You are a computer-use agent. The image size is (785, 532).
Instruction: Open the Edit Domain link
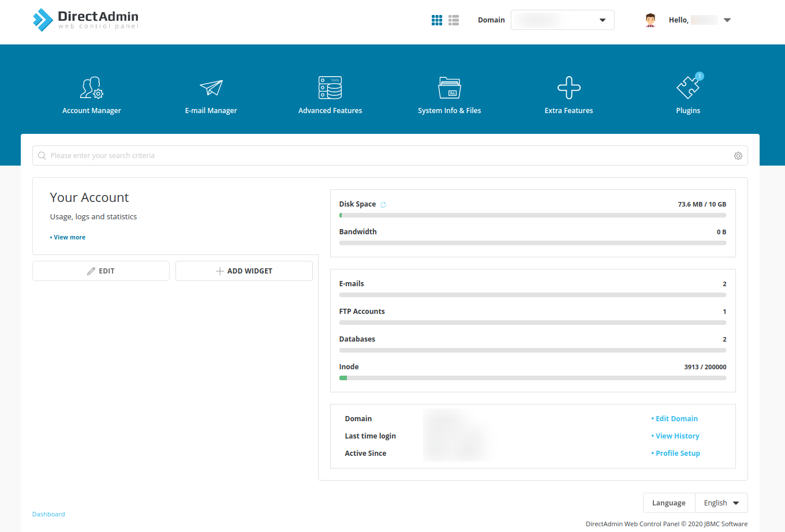(x=676, y=419)
